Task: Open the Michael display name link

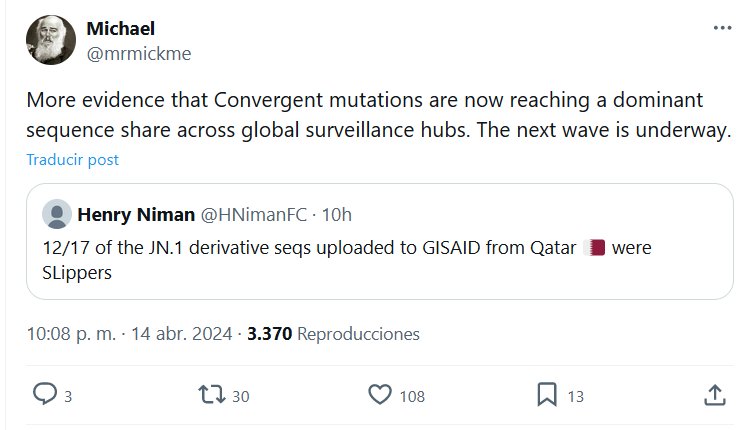Action: pyautogui.click(x=121, y=28)
